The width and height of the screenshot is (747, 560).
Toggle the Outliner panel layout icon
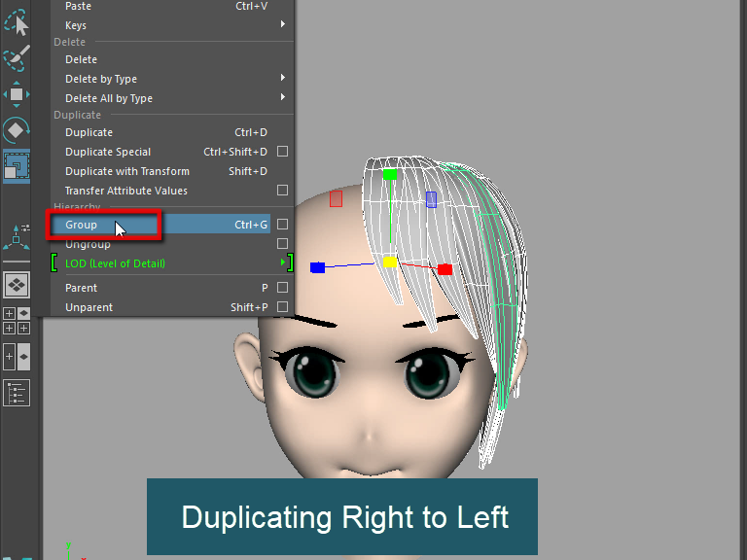[17, 392]
